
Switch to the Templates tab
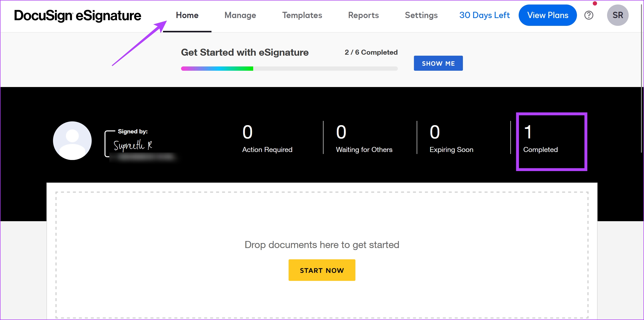pos(302,15)
